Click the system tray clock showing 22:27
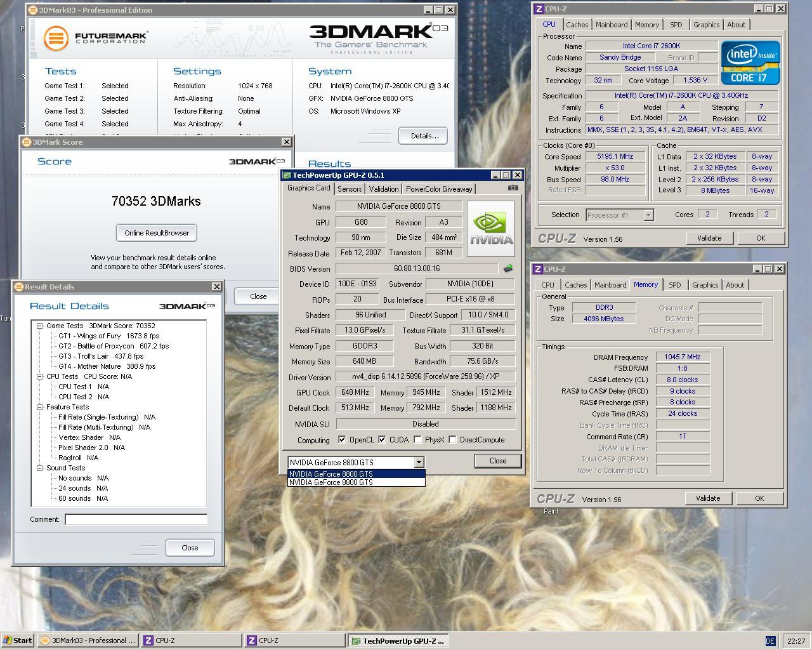The image size is (812, 650). (796, 641)
